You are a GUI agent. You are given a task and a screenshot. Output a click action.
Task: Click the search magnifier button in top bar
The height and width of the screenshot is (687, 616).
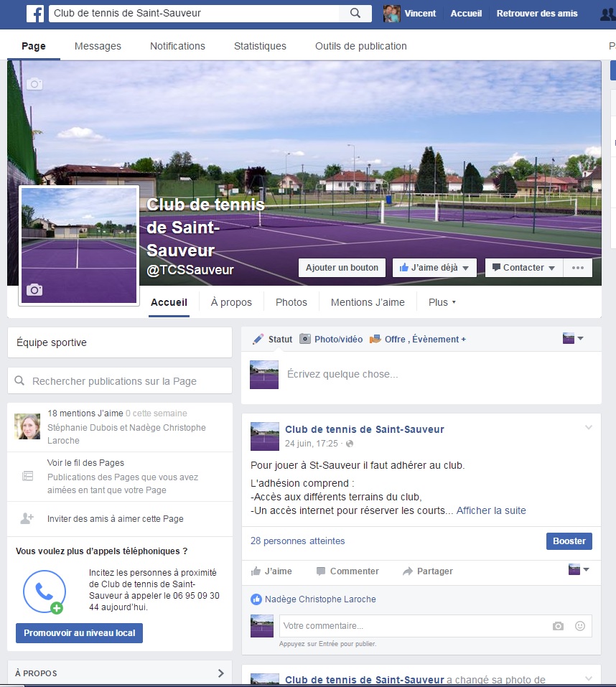tap(355, 13)
